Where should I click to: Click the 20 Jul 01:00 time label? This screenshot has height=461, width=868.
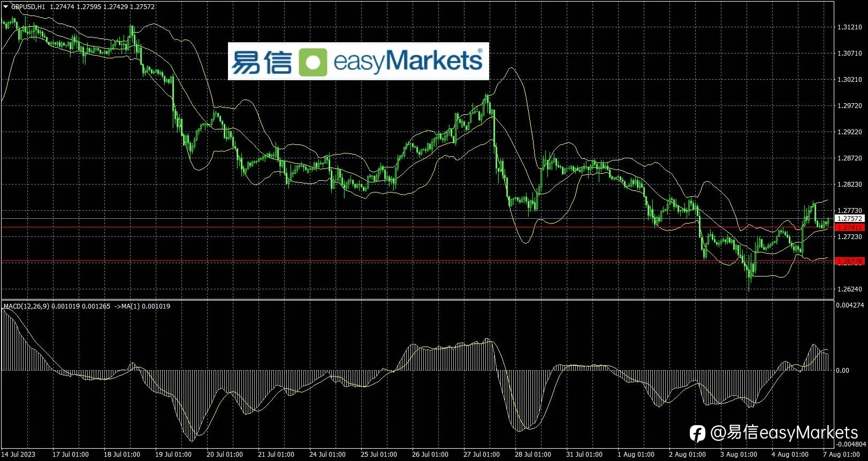pyautogui.click(x=225, y=455)
